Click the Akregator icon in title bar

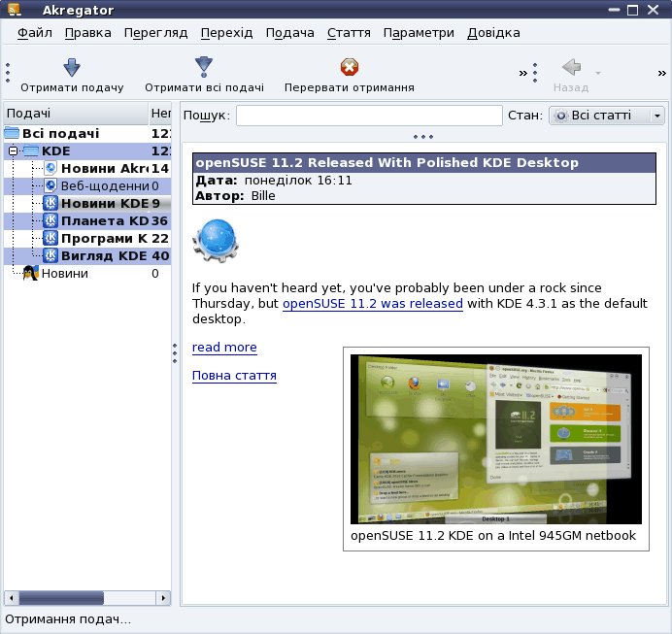(14, 11)
